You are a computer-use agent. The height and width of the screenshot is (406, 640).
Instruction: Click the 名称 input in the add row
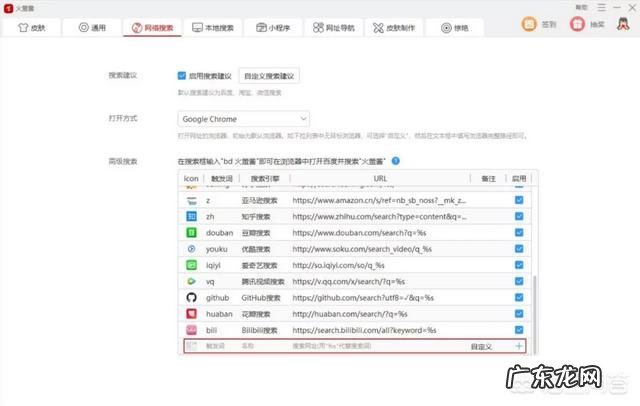click(x=248, y=346)
